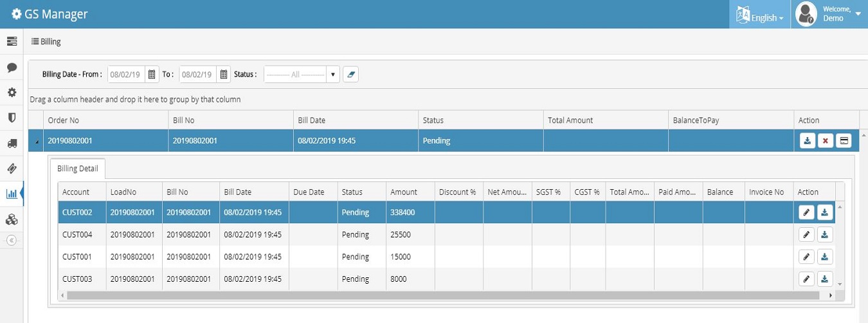Open the delivery truck sidebar icon

click(x=12, y=143)
